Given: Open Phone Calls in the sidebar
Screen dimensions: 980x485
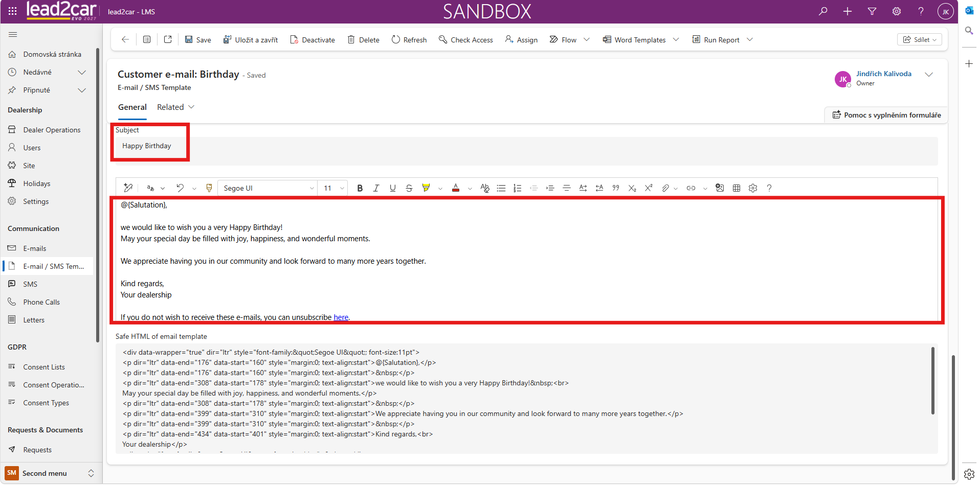Looking at the screenshot, I should 41,302.
